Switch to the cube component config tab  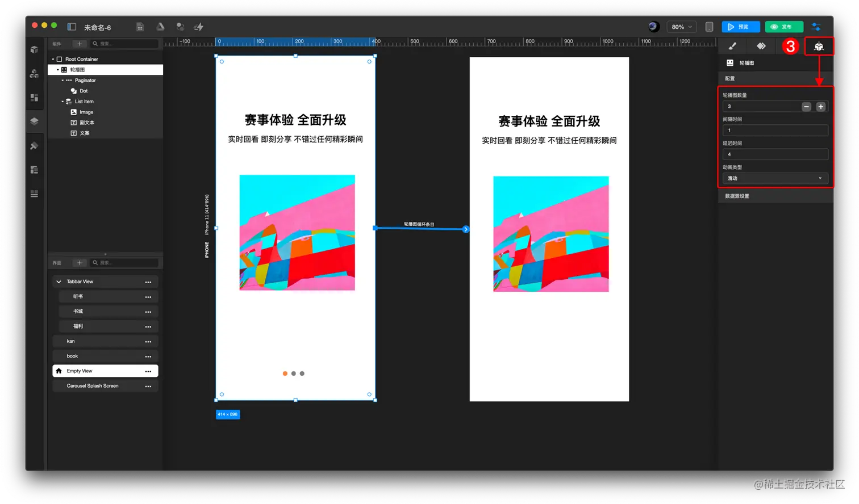(x=819, y=47)
